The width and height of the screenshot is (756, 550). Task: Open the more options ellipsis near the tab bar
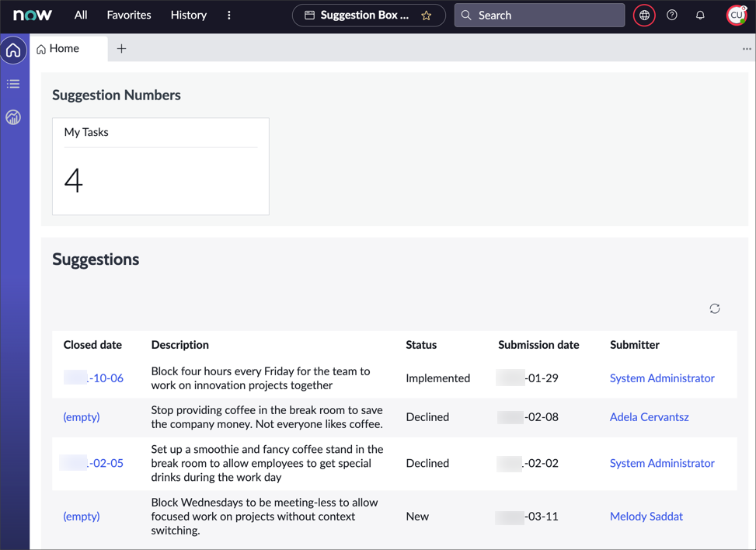pos(745,49)
